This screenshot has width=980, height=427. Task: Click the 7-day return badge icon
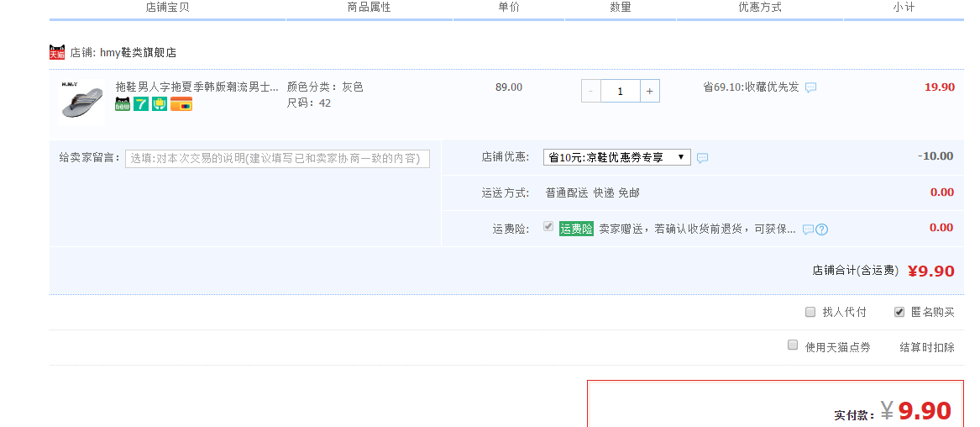141,104
